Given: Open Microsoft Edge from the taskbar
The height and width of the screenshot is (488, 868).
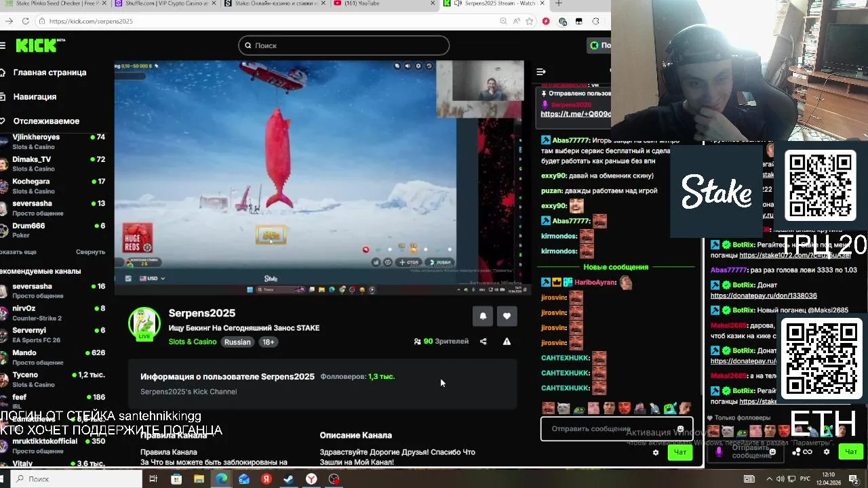Looking at the screenshot, I should (x=222, y=479).
